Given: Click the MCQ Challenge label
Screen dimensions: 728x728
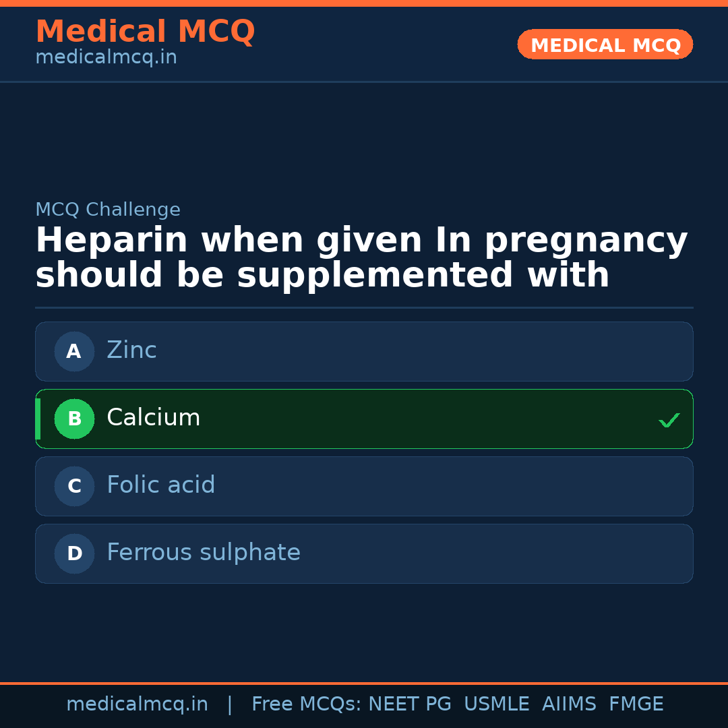Looking at the screenshot, I should (108, 210).
